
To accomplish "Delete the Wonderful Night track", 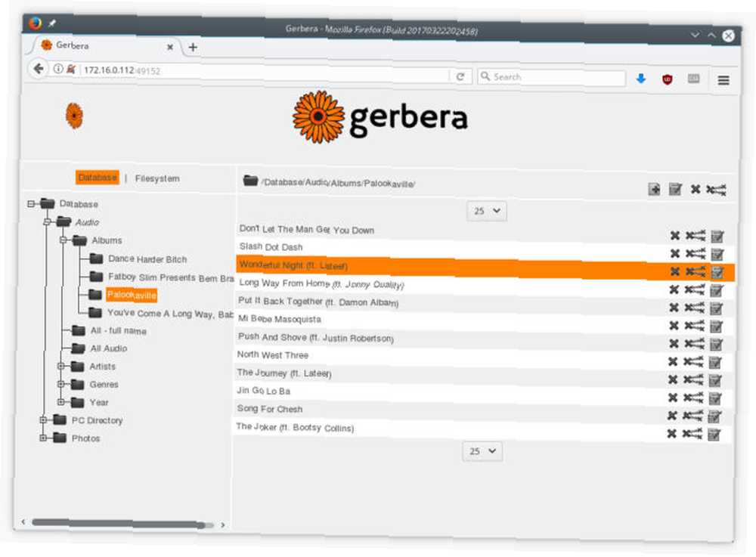I will [675, 271].
